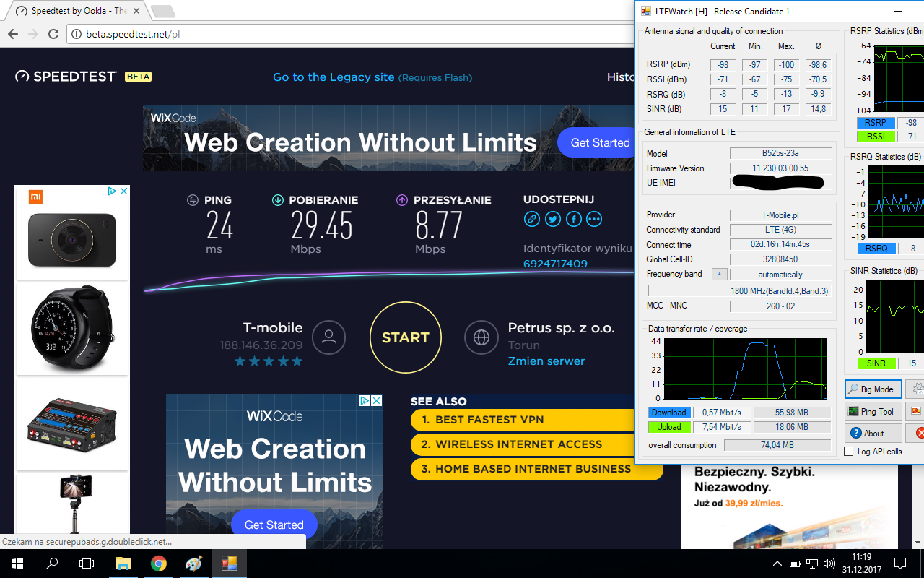Copy result link icon under Udostepnij
Screen dimensions: 924x578
[x=531, y=219]
